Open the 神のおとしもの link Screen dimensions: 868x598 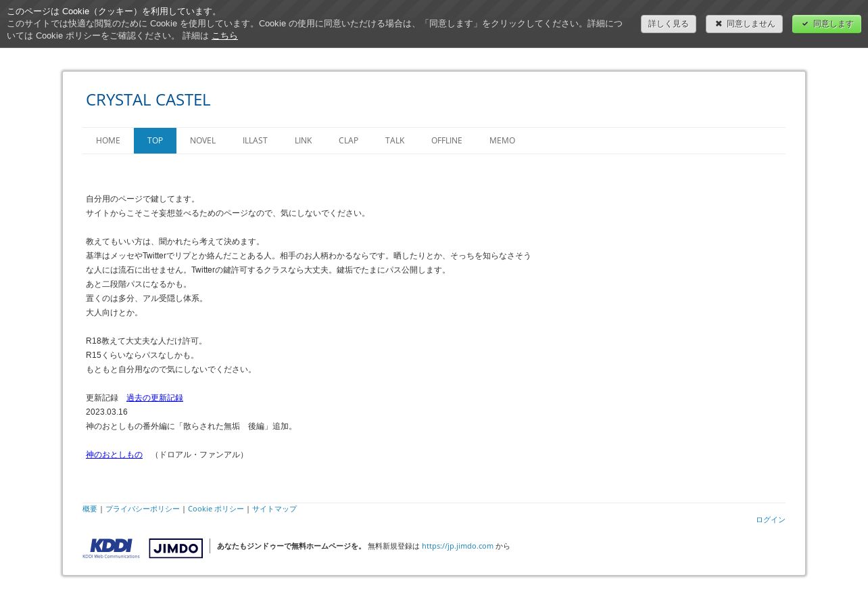(114, 455)
